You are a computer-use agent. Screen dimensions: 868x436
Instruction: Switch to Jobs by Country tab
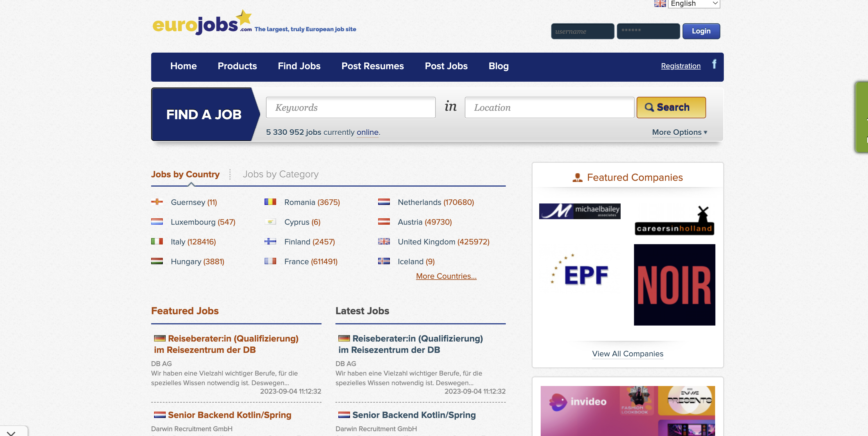tap(185, 174)
